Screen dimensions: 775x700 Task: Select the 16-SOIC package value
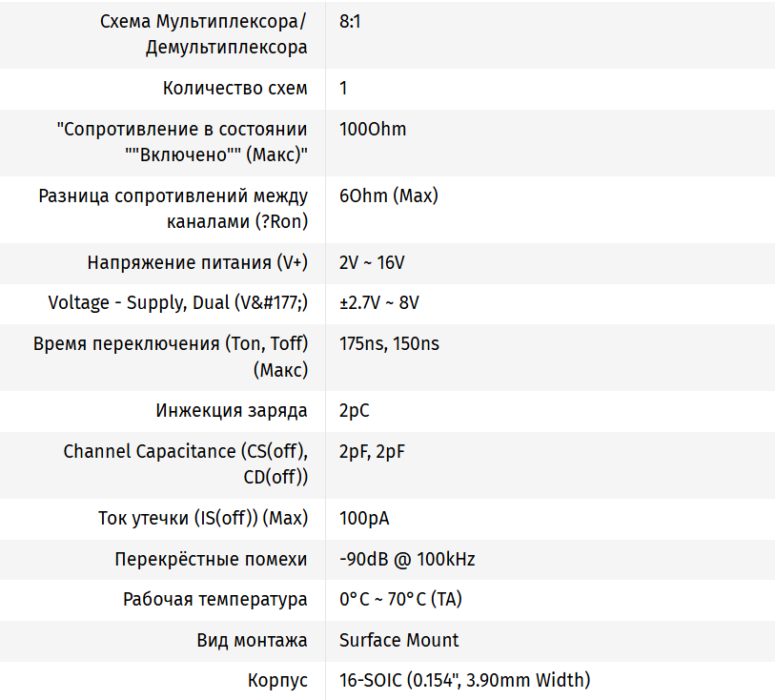[464, 680]
